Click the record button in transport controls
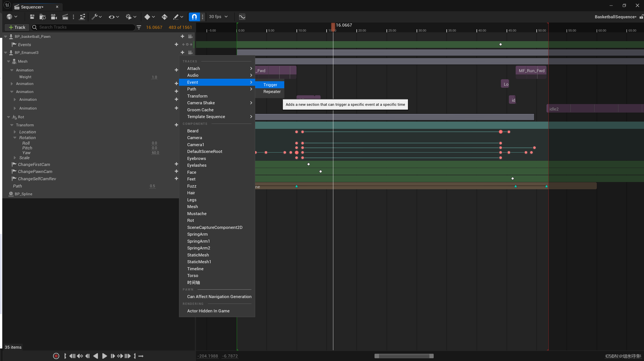The height and width of the screenshot is (361, 644). (56, 356)
